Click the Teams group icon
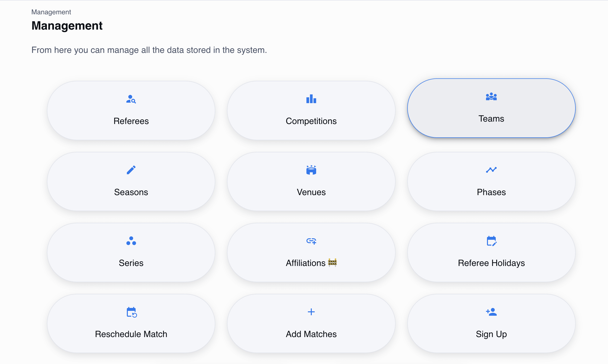 pyautogui.click(x=491, y=97)
